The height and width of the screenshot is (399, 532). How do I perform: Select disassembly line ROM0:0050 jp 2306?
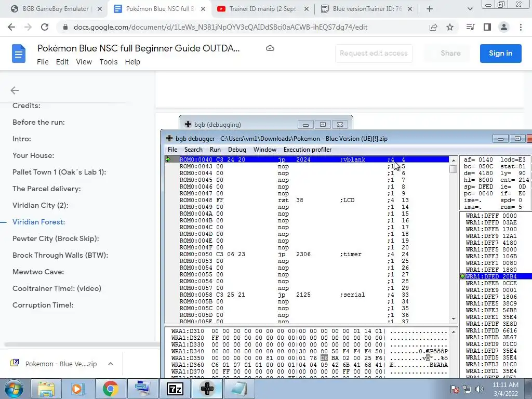pos(307,254)
